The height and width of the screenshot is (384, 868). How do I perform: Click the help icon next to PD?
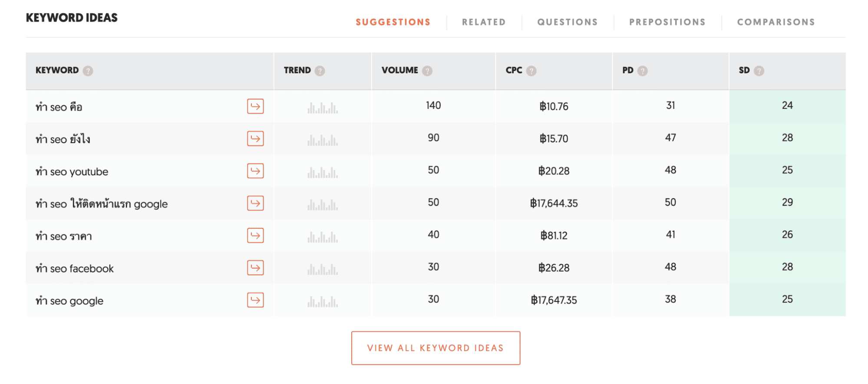(642, 70)
